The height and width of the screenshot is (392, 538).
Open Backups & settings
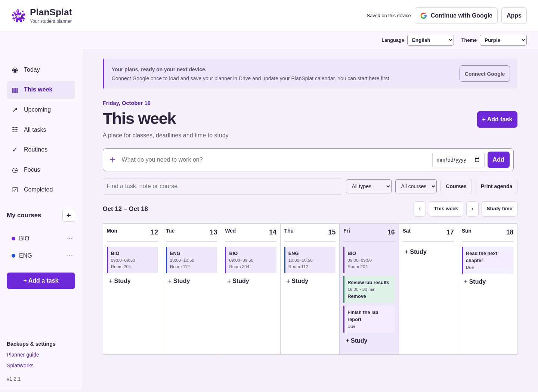pyautogui.click(x=31, y=344)
